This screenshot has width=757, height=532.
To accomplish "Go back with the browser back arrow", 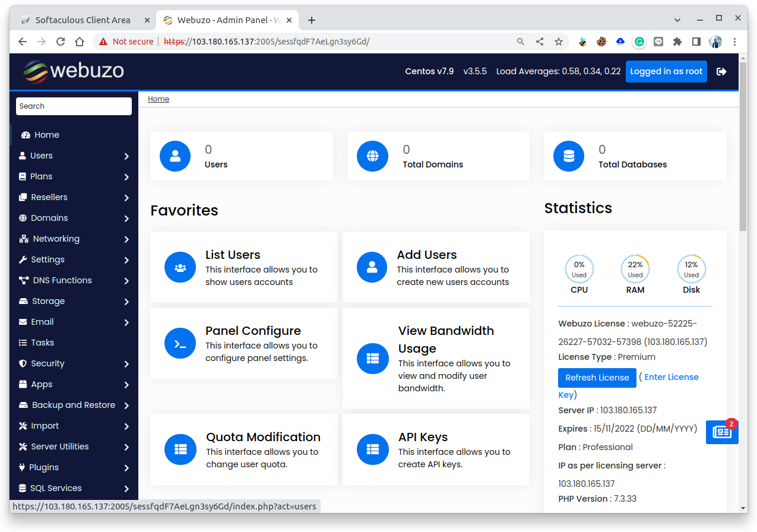I will tap(23, 42).
